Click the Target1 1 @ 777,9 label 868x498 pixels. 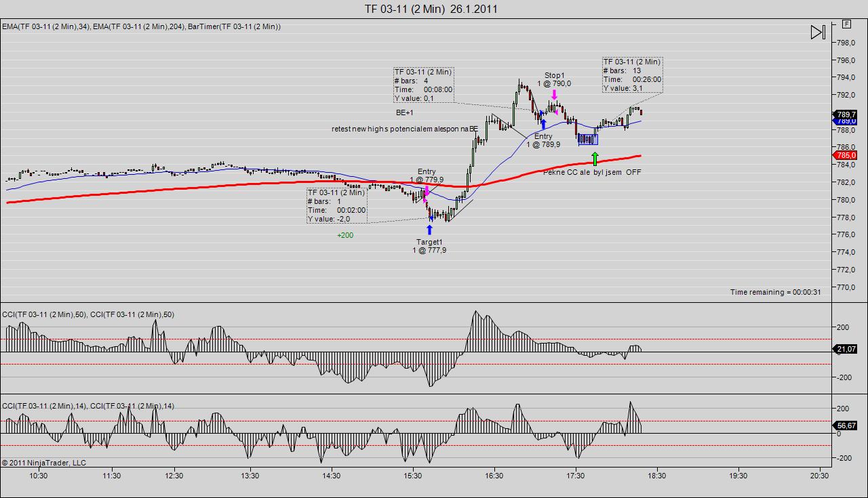(429, 246)
